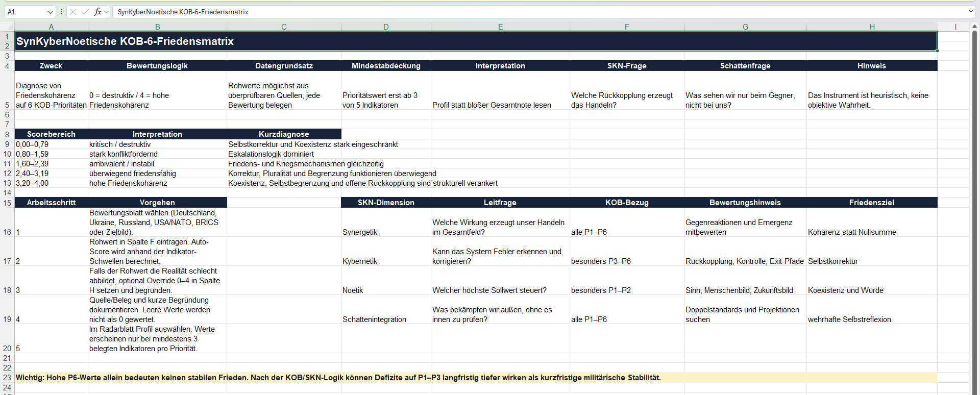
Task: Select the Friedensziel header cell
Action: 872,203
